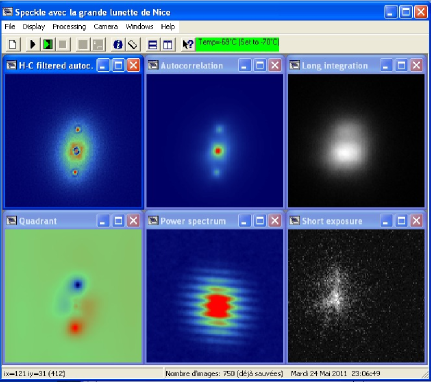
Task: Open the Display menu
Action: tap(34, 27)
